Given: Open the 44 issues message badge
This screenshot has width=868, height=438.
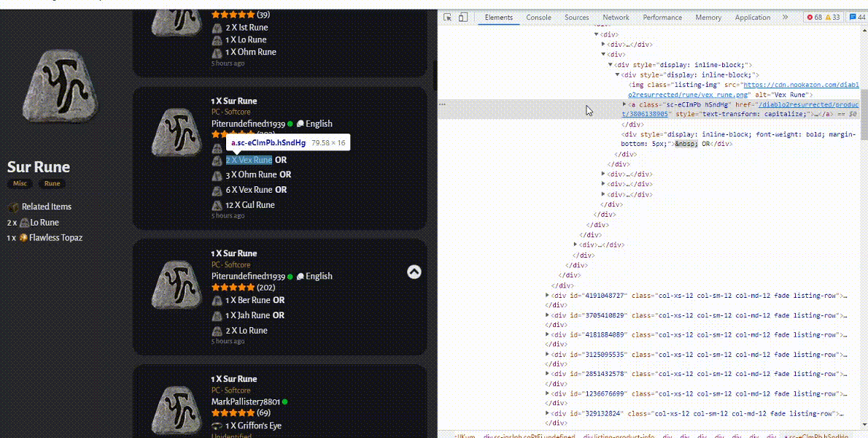Looking at the screenshot, I should pos(857,18).
